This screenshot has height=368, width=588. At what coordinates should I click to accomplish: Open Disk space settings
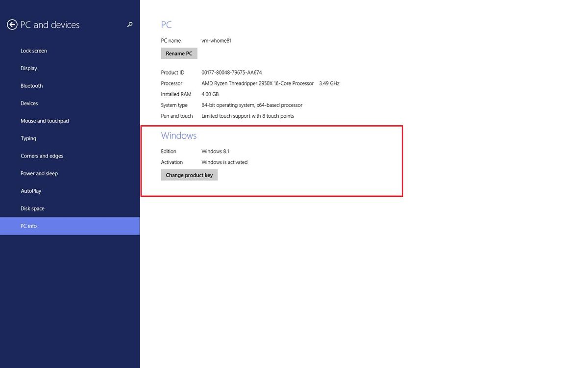32,208
